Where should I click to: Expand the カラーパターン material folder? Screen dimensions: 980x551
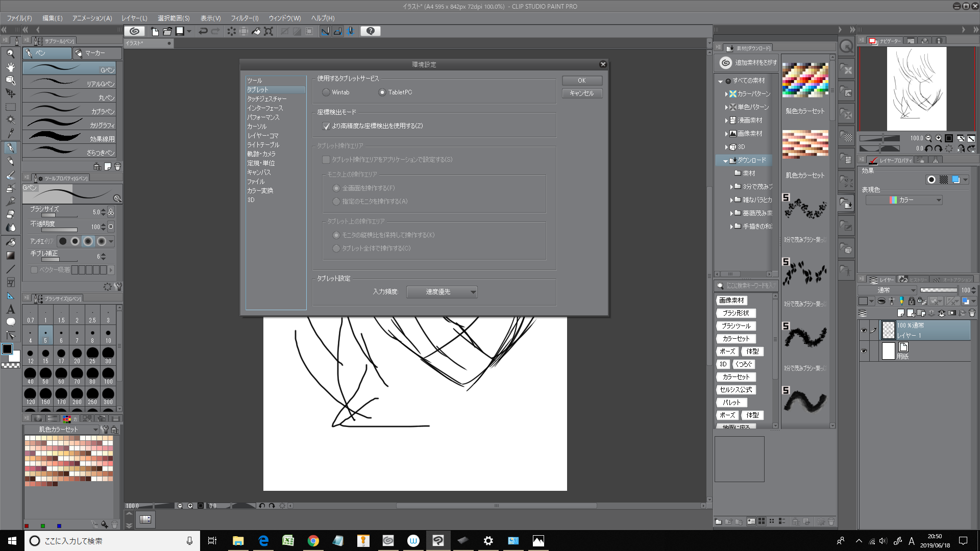pyautogui.click(x=726, y=94)
